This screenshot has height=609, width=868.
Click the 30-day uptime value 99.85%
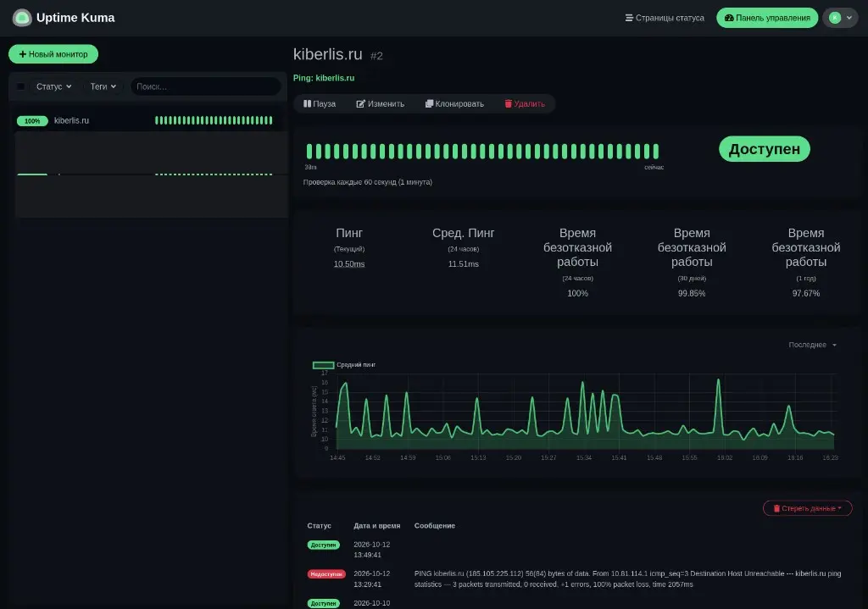(692, 293)
